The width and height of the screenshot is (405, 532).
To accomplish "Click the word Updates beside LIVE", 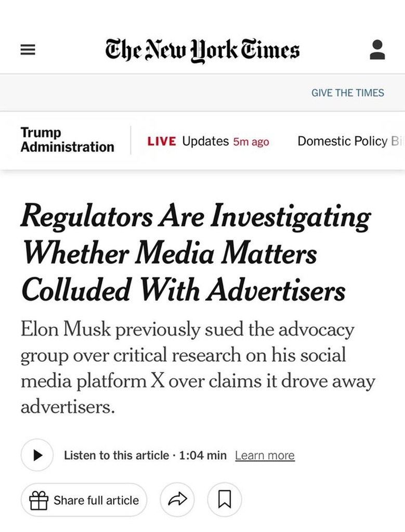I will [x=205, y=141].
